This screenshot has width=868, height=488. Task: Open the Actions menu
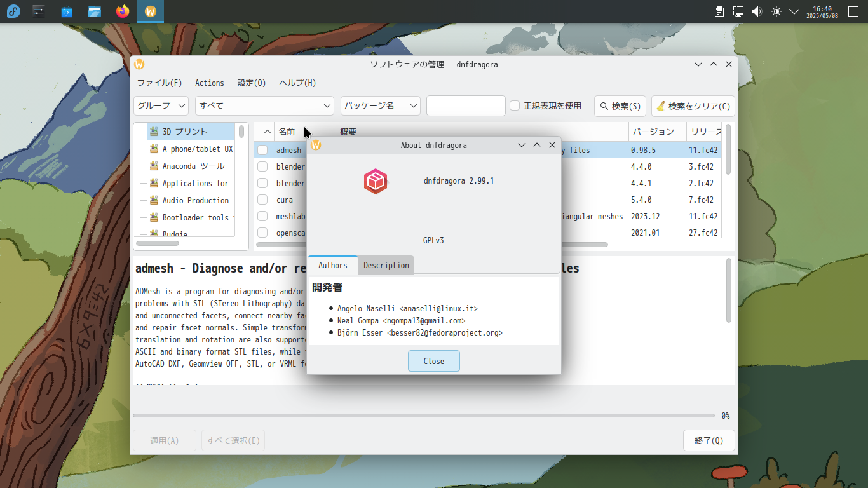click(210, 83)
